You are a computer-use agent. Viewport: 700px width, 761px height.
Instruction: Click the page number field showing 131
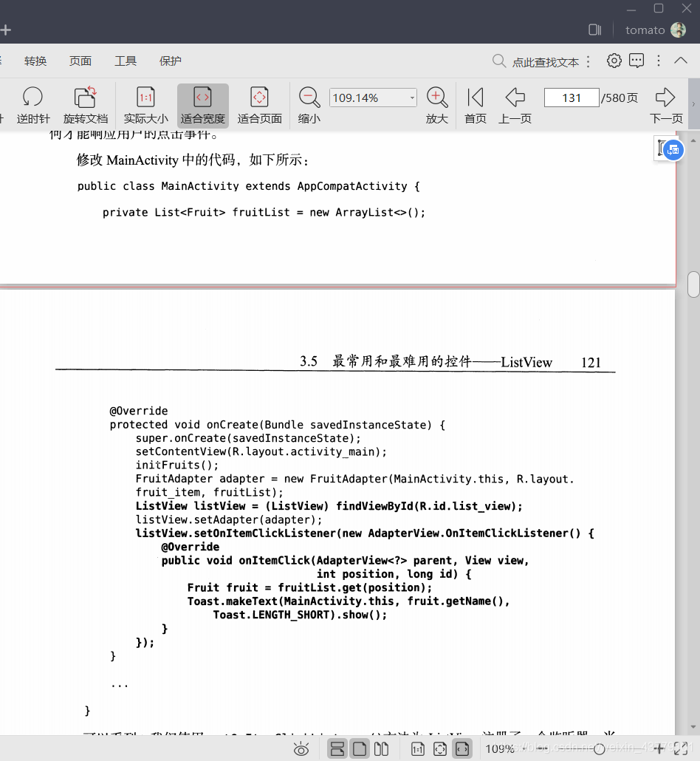click(572, 98)
